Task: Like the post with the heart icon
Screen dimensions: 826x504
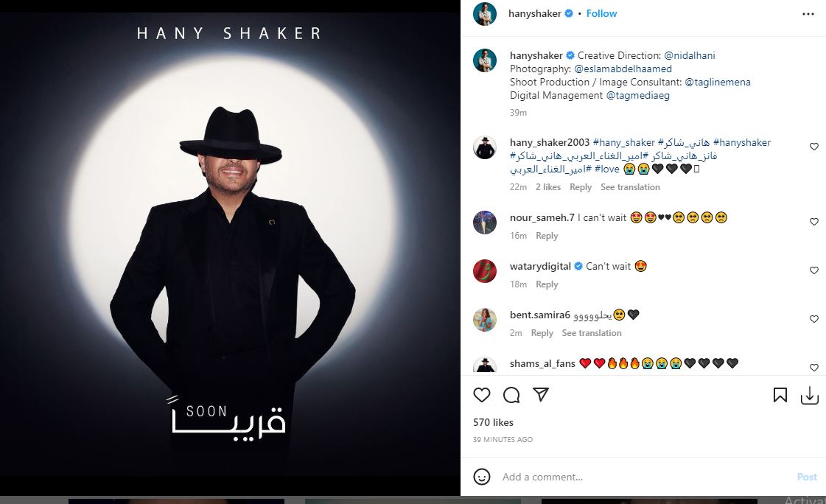Action: pos(481,395)
